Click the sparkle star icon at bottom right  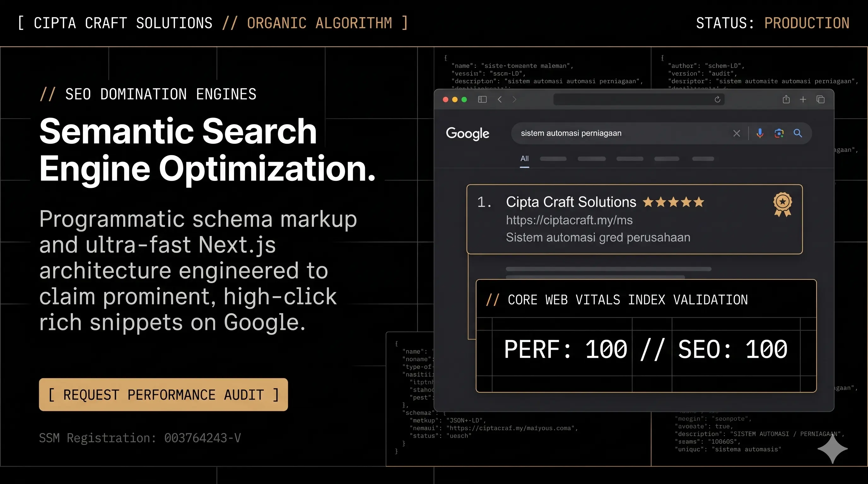[833, 448]
